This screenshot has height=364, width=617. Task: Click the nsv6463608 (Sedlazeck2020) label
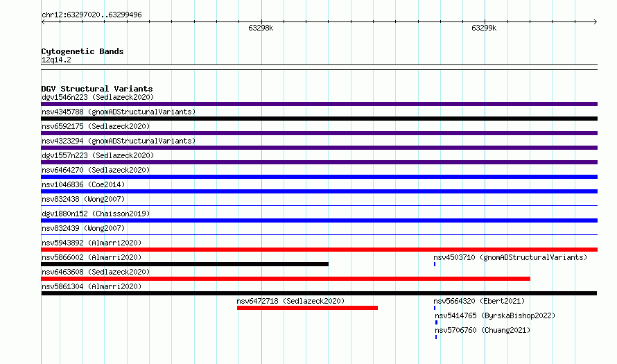pos(96,272)
